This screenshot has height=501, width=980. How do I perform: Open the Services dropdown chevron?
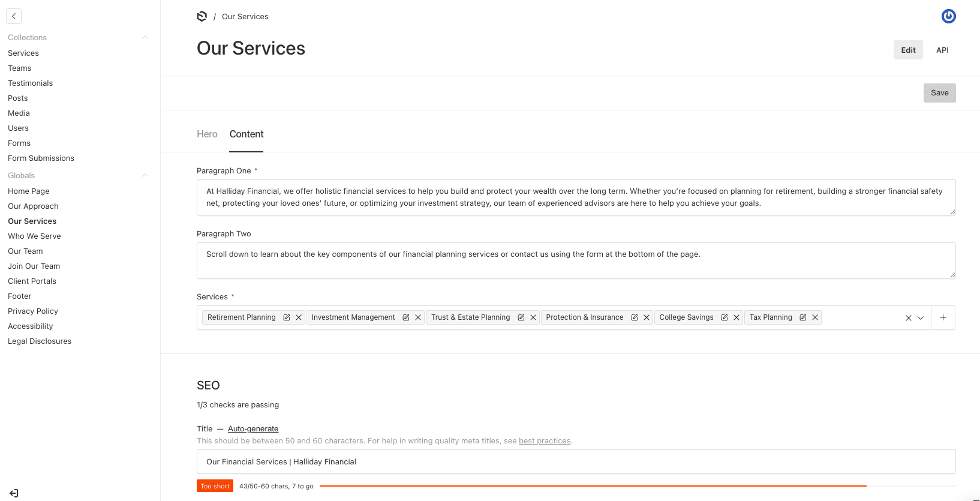coord(921,318)
